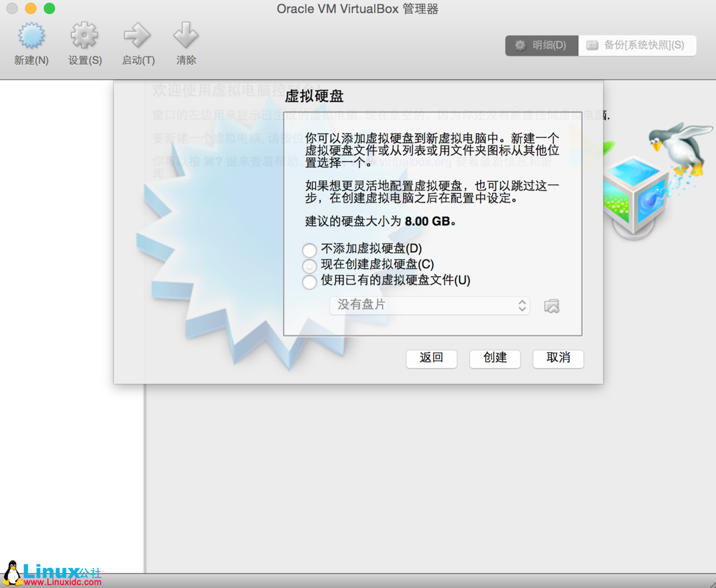Click the 返回 back button
Screen dimensions: 716x588
coord(431,358)
